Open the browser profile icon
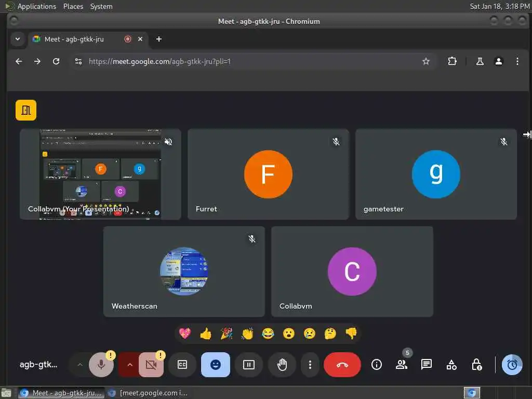The image size is (532, 399). point(498,61)
